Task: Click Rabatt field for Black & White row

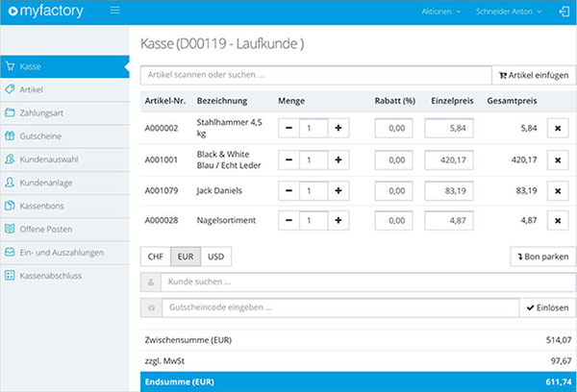Action: tap(393, 159)
